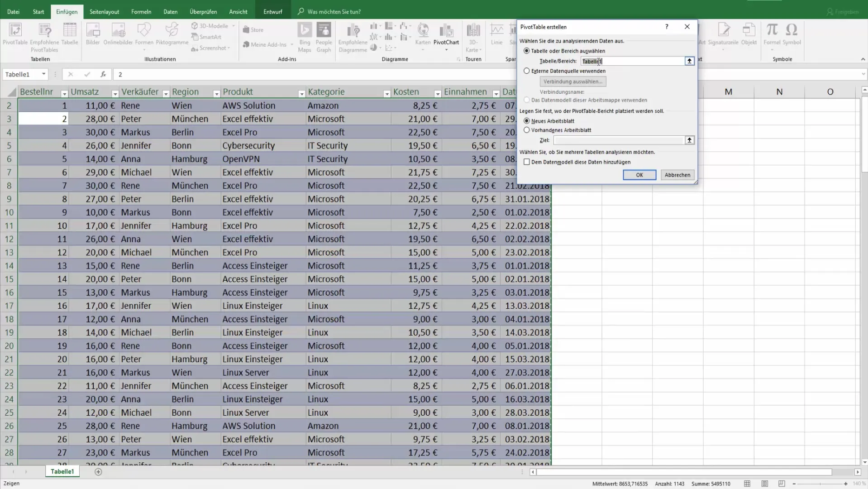Click the PivotChart icon
Screen dimensions: 868x489
pos(446,36)
